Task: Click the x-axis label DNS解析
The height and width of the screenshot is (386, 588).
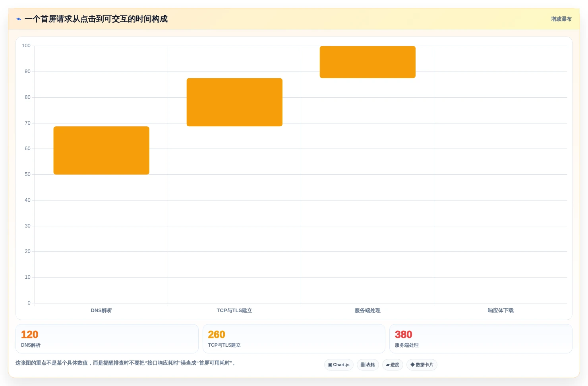Action: pos(101,311)
